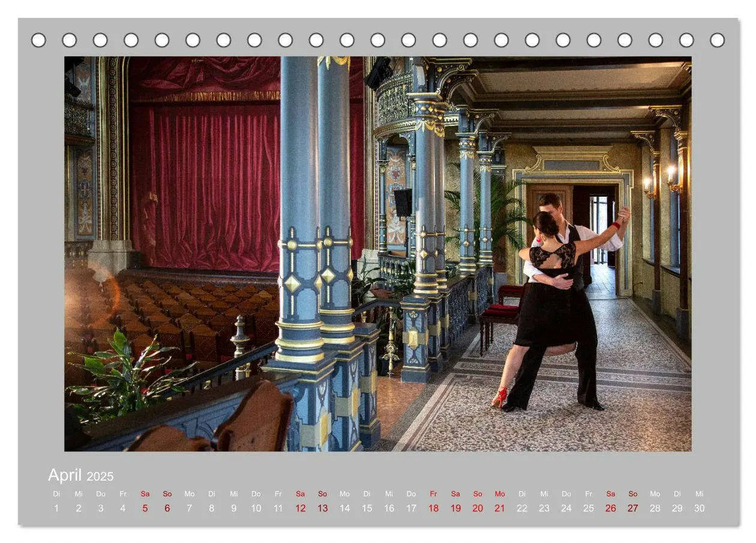Select day 16 in the calendar
The width and height of the screenshot is (756, 543).
pyautogui.click(x=389, y=508)
